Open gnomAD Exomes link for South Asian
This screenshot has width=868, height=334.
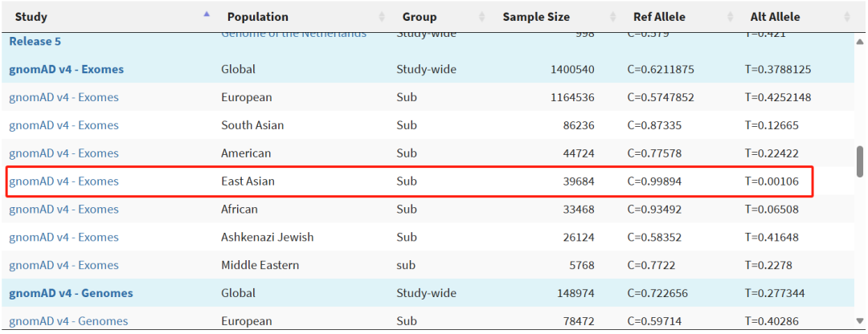click(63, 125)
